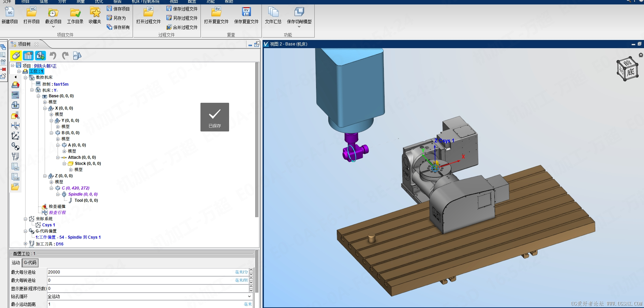Image resolution: width=644 pixels, height=308 pixels.
Task: Click the view orientation cube in viewport
Action: [x=627, y=69]
